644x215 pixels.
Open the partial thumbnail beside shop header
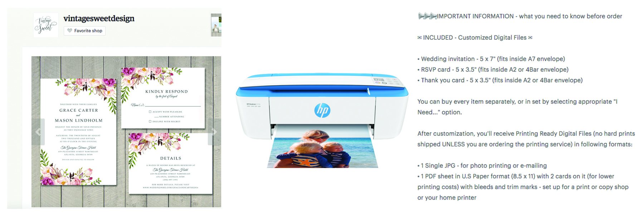pyautogui.click(x=216, y=25)
